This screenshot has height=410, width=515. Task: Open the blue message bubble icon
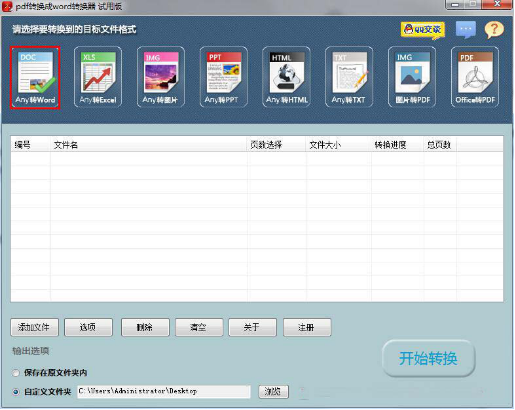click(x=465, y=30)
